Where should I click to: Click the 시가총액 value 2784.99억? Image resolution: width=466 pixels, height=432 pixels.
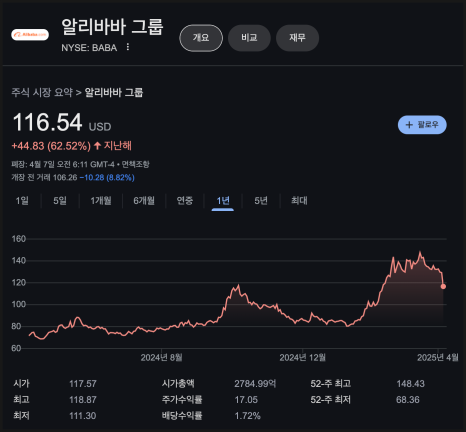coord(255,384)
